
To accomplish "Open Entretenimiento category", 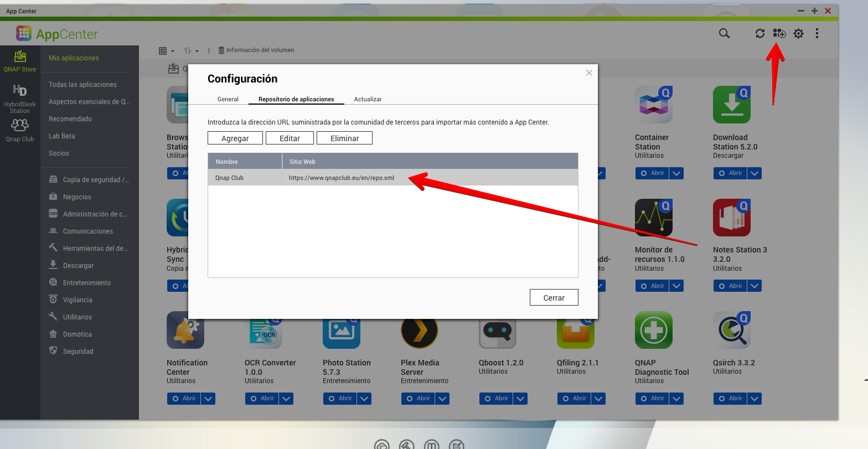I will click(x=80, y=283).
